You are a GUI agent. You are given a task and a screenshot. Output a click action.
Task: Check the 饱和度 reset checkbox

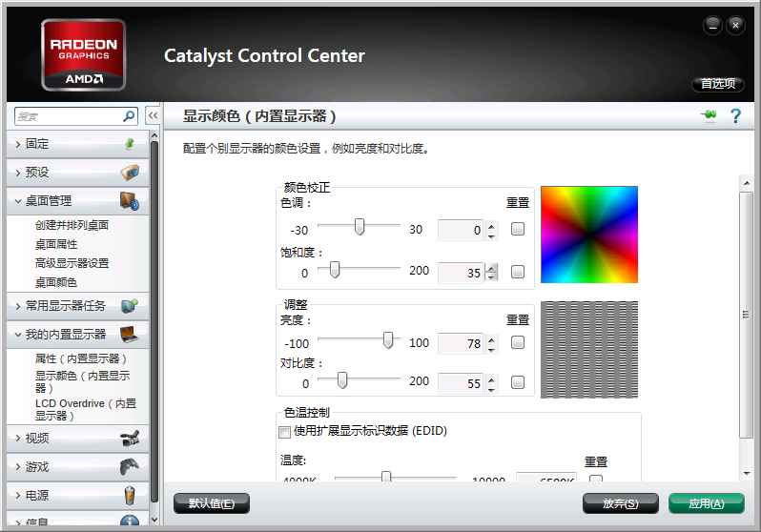tap(518, 272)
